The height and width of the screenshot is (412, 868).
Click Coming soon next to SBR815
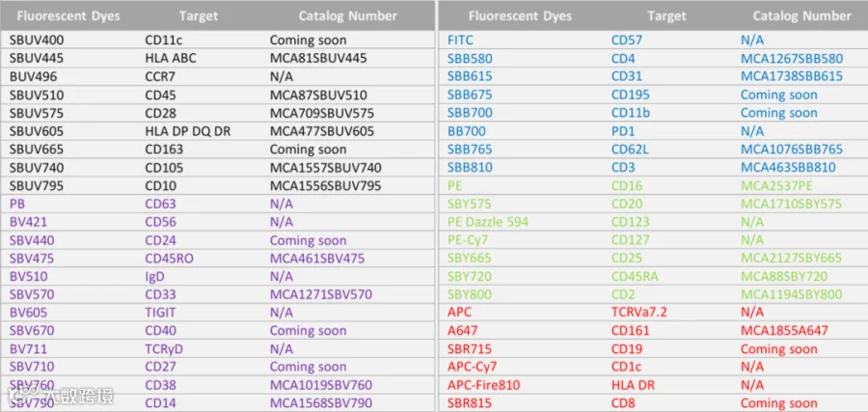click(779, 403)
